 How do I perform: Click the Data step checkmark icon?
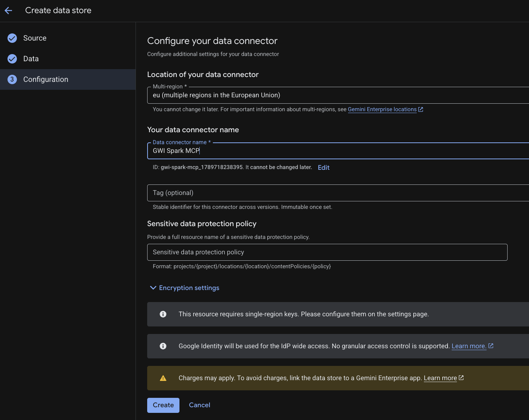coord(12,59)
